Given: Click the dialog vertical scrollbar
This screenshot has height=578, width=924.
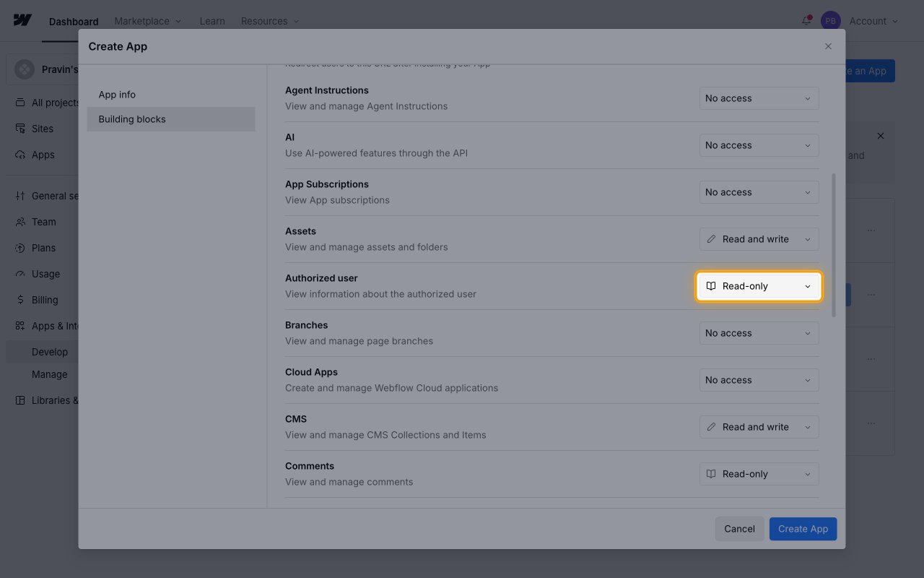Looking at the screenshot, I should pos(834,246).
